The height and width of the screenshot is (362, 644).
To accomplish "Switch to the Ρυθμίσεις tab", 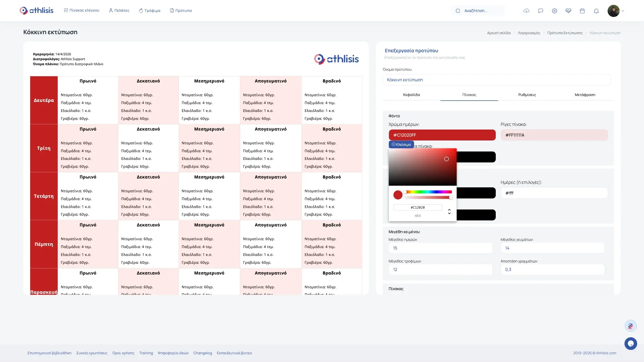I will point(527,95).
